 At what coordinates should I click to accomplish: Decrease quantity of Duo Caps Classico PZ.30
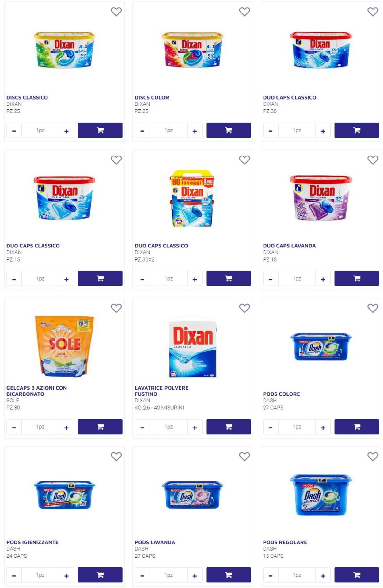(x=271, y=131)
